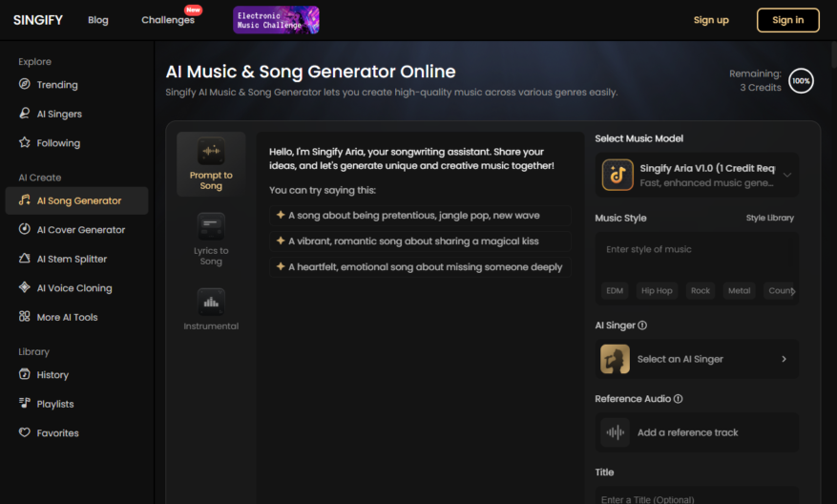Click the Remaining 3 Credits text
The height and width of the screenshot is (504, 837).
755,80
